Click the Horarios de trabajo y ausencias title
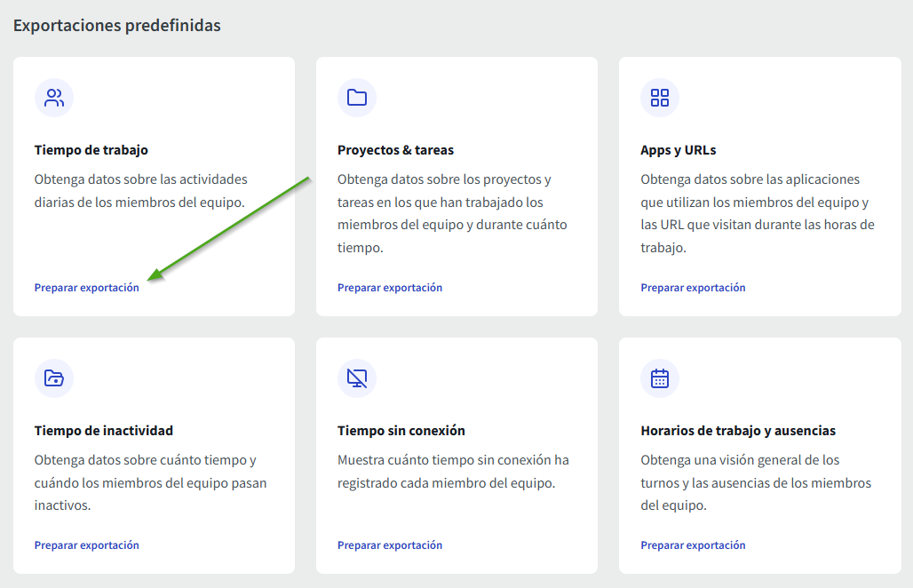The height and width of the screenshot is (588, 913). pyautogui.click(x=738, y=431)
